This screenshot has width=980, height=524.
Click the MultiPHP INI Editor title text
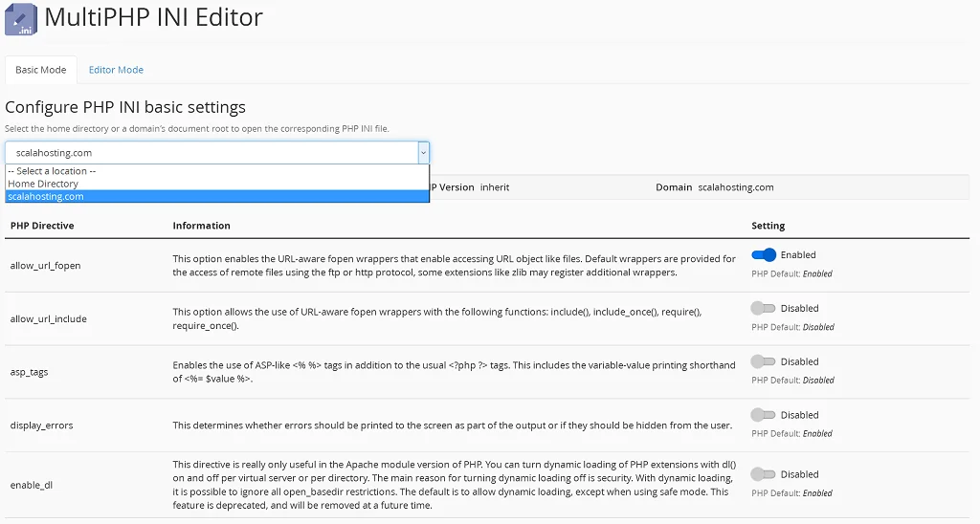click(x=153, y=17)
